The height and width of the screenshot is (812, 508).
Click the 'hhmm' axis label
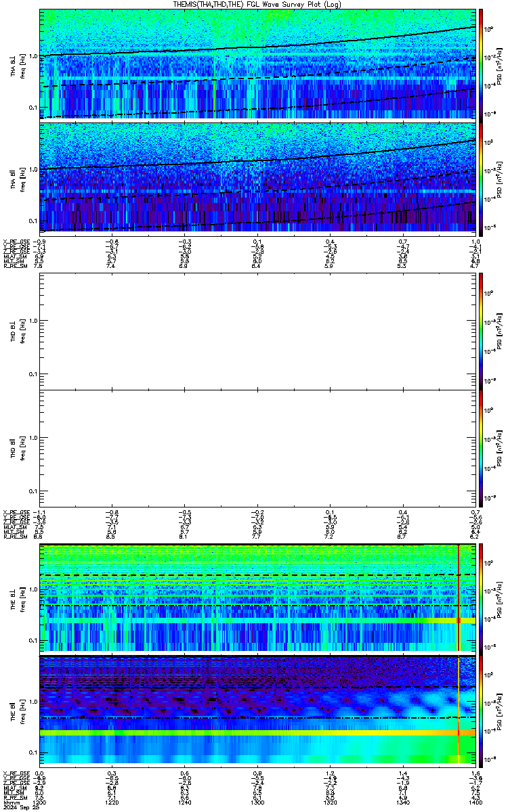click(x=12, y=803)
